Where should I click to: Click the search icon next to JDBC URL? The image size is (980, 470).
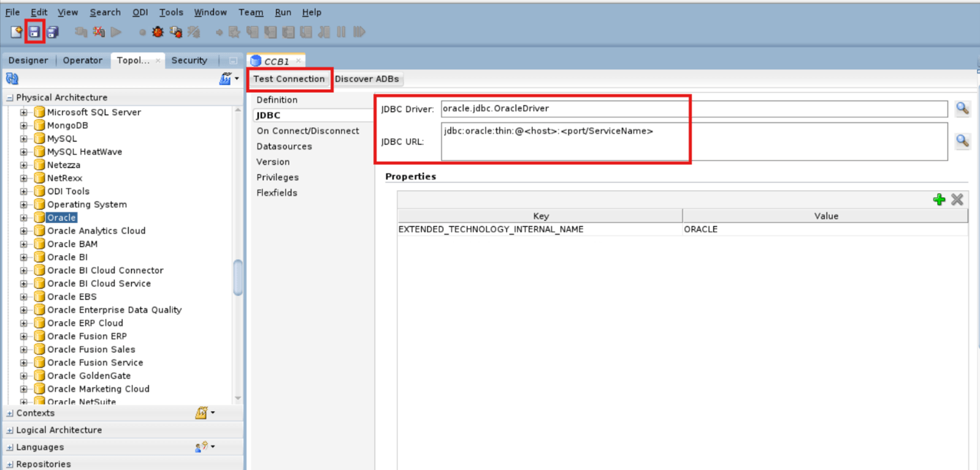pyautogui.click(x=962, y=141)
